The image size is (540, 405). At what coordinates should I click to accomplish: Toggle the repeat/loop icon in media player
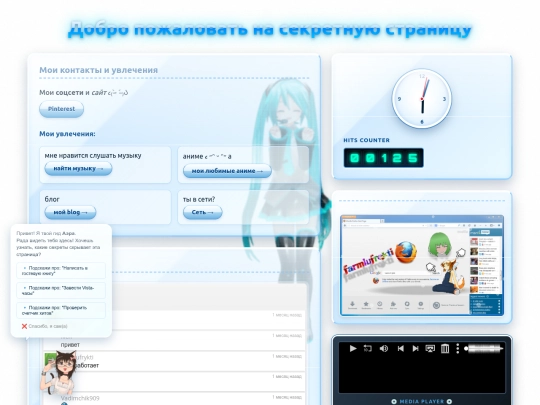pos(368,349)
